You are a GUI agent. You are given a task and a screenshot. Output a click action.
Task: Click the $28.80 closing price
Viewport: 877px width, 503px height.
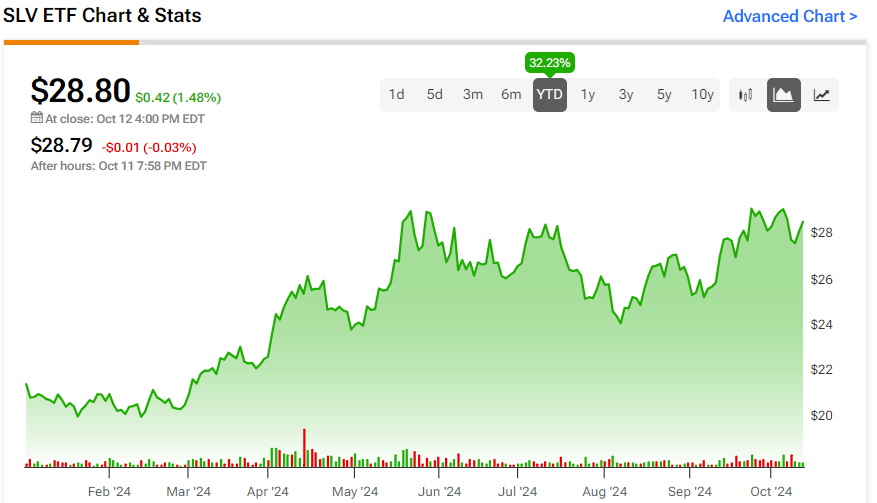click(81, 91)
